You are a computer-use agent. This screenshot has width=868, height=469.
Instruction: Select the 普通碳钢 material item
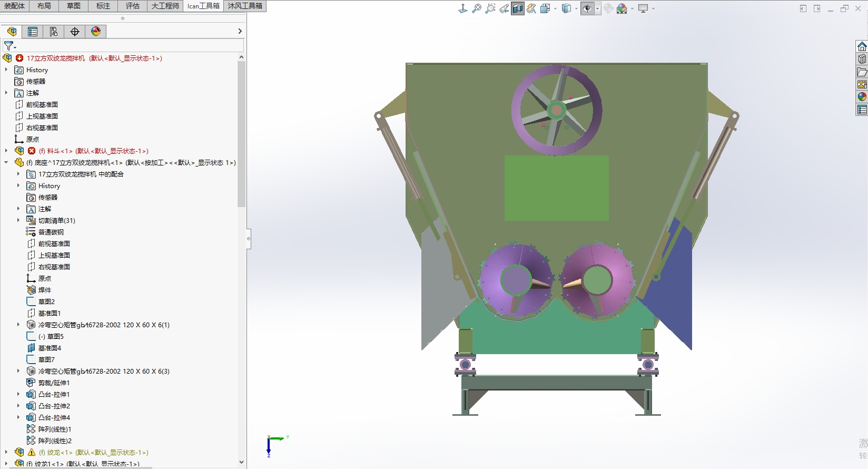51,232
